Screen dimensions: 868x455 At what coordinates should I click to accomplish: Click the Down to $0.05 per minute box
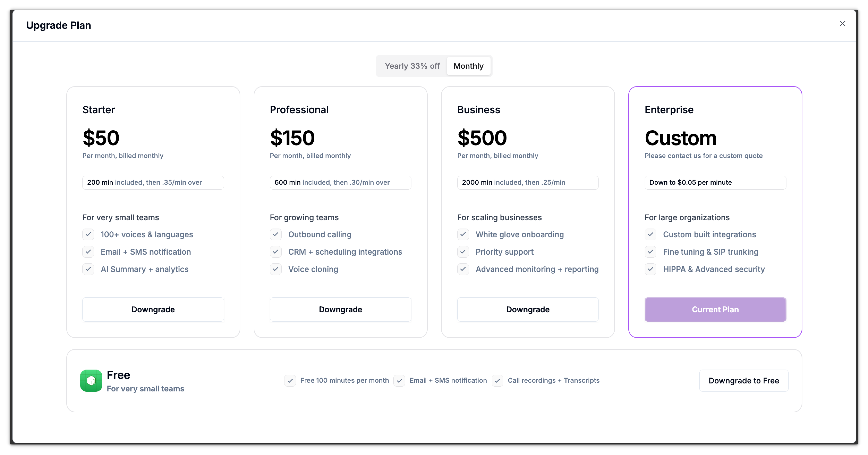[715, 183]
